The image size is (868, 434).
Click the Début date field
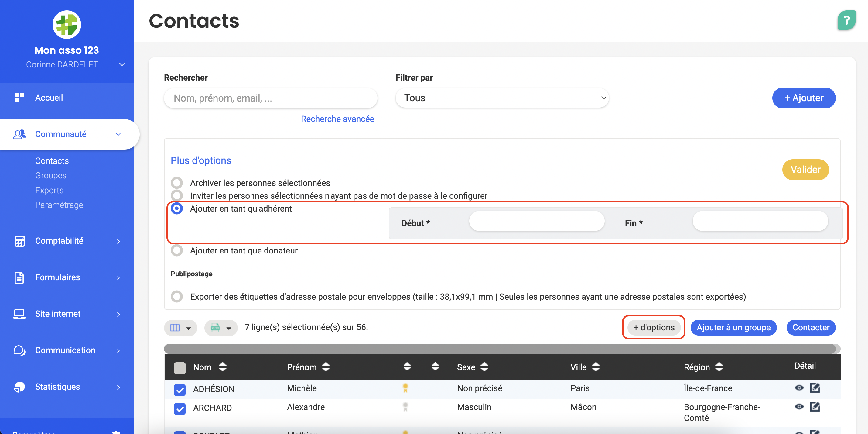[536, 221]
